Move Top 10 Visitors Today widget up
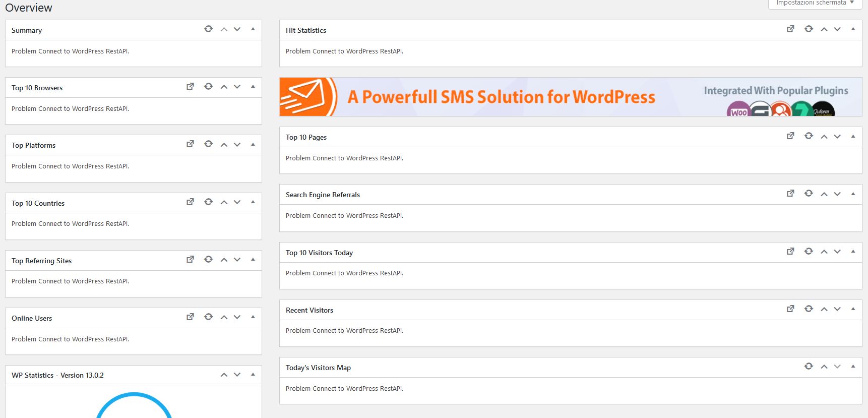 click(824, 252)
